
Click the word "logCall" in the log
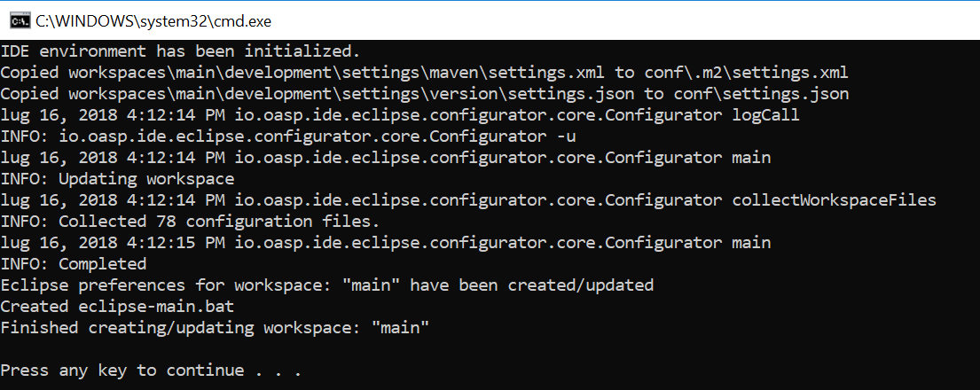tap(766, 114)
